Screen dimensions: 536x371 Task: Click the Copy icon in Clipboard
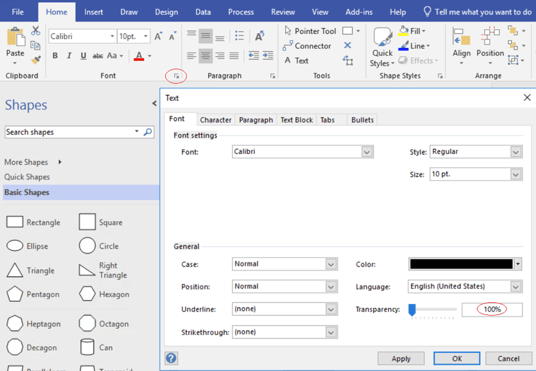click(36, 45)
